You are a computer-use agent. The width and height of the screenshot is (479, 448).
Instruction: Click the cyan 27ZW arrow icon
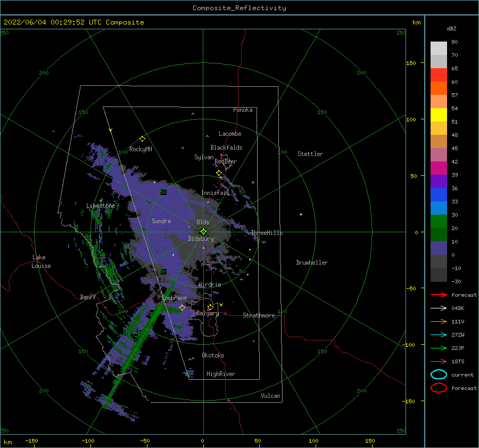pyautogui.click(x=439, y=335)
